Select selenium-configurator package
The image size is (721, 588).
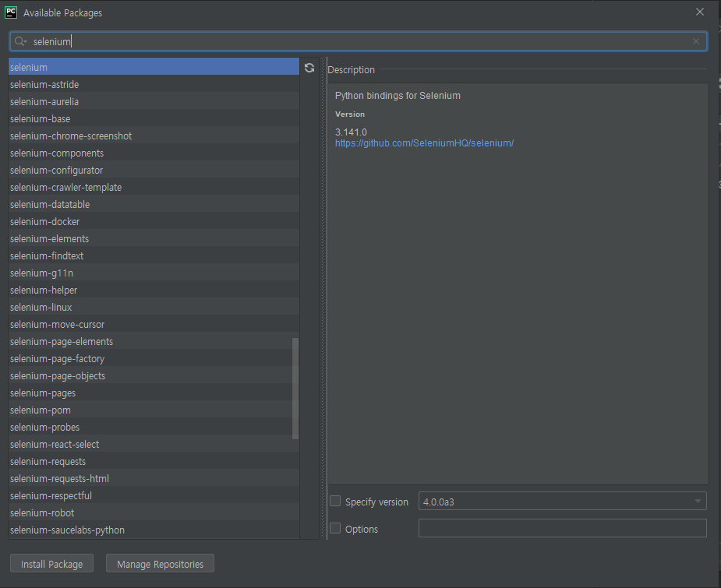[x=154, y=170]
